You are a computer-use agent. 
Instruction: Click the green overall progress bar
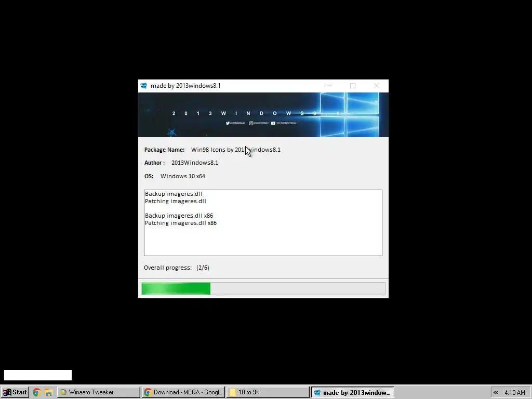263,289
